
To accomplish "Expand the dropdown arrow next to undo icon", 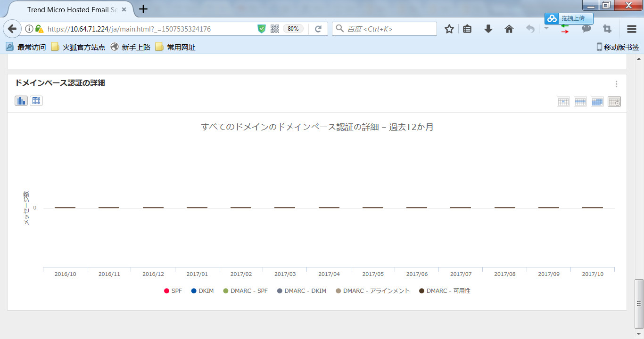I will coord(546,28).
